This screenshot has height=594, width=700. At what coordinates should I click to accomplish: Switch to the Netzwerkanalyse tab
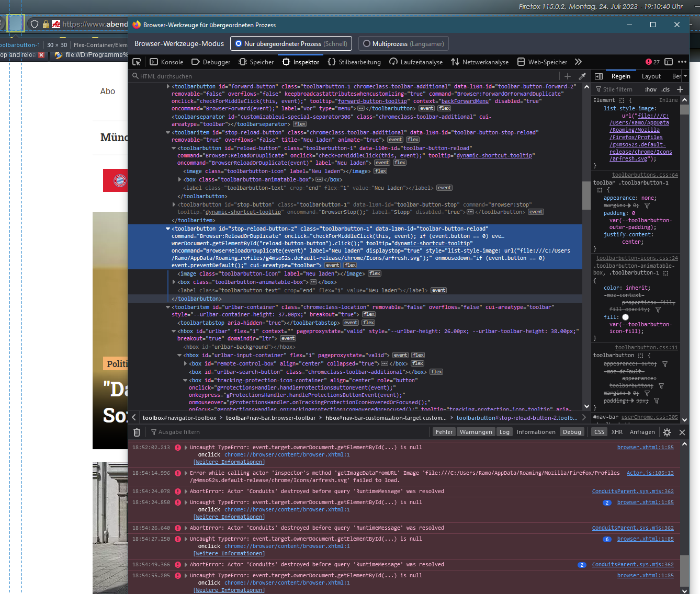point(480,62)
